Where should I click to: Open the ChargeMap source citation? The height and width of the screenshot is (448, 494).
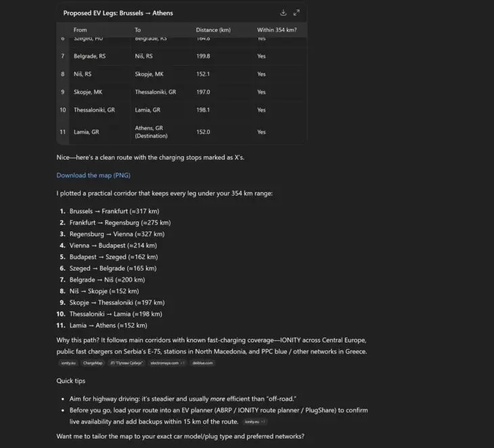tap(93, 363)
